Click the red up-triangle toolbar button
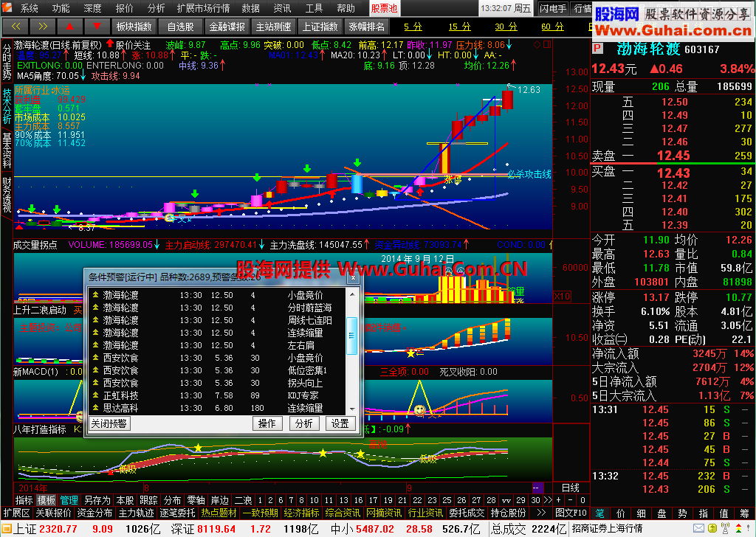The width and height of the screenshot is (756, 537). (x=69, y=27)
